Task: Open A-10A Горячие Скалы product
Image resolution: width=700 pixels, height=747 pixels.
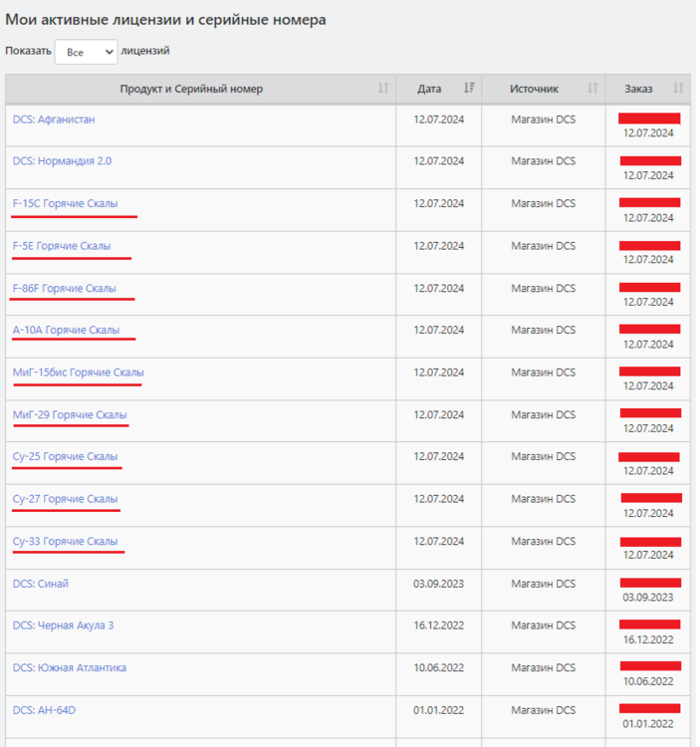Action: [x=66, y=331]
